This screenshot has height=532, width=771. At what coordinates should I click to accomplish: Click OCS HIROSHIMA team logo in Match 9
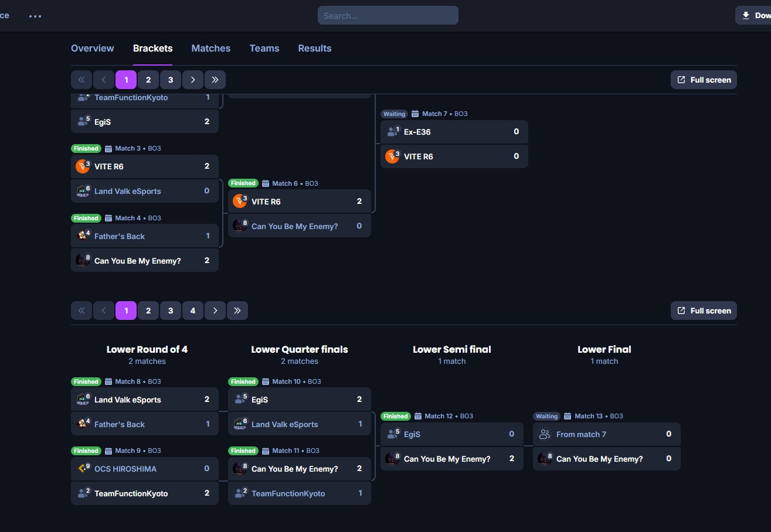point(82,469)
